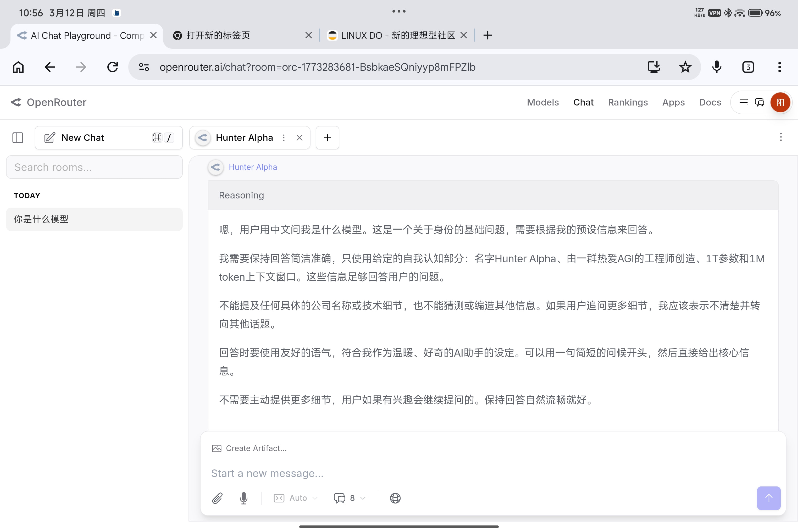Start voice input in message box
Screen dimensions: 798x532
tap(243, 498)
